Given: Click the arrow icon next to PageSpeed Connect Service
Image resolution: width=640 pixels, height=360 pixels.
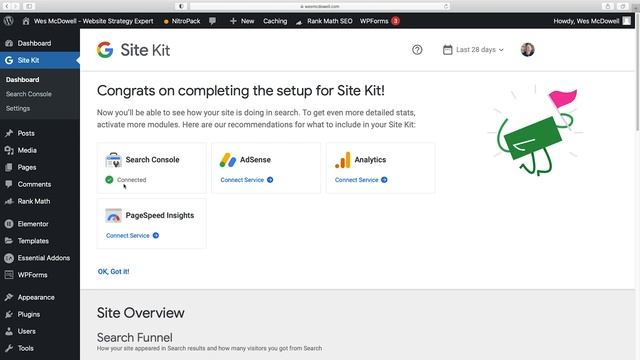Looking at the screenshot, I should [156, 236].
